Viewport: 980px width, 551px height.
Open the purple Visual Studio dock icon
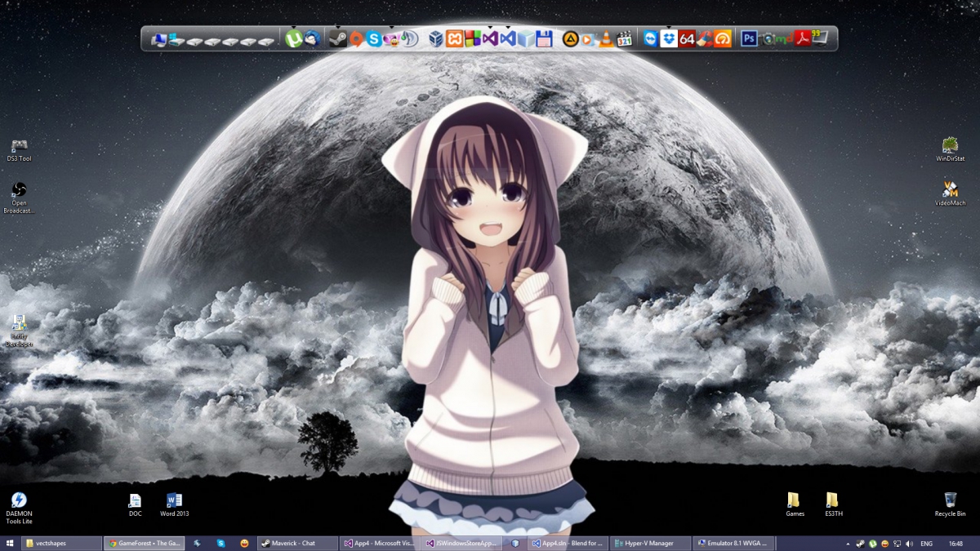pos(490,38)
